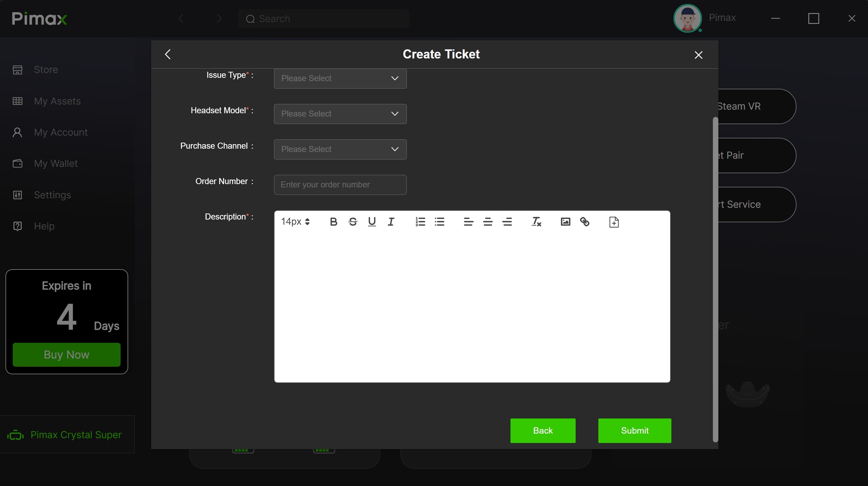Open the Issue Type dropdown
Viewport: 868px width, 486px height.
(340, 78)
